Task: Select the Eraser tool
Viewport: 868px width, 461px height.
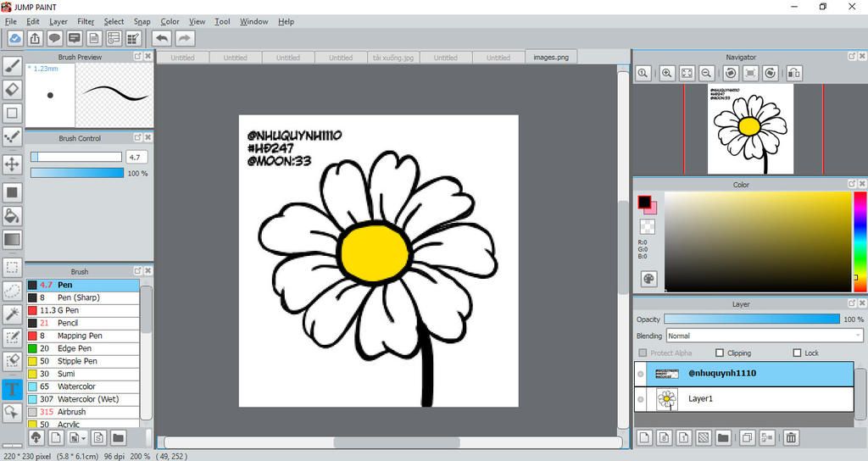Action: click(12, 89)
